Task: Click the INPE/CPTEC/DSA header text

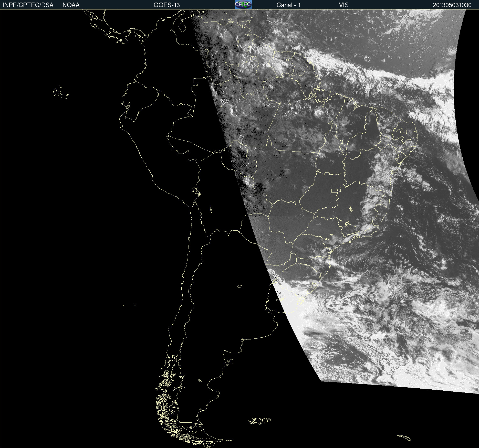Action: click(x=28, y=5)
